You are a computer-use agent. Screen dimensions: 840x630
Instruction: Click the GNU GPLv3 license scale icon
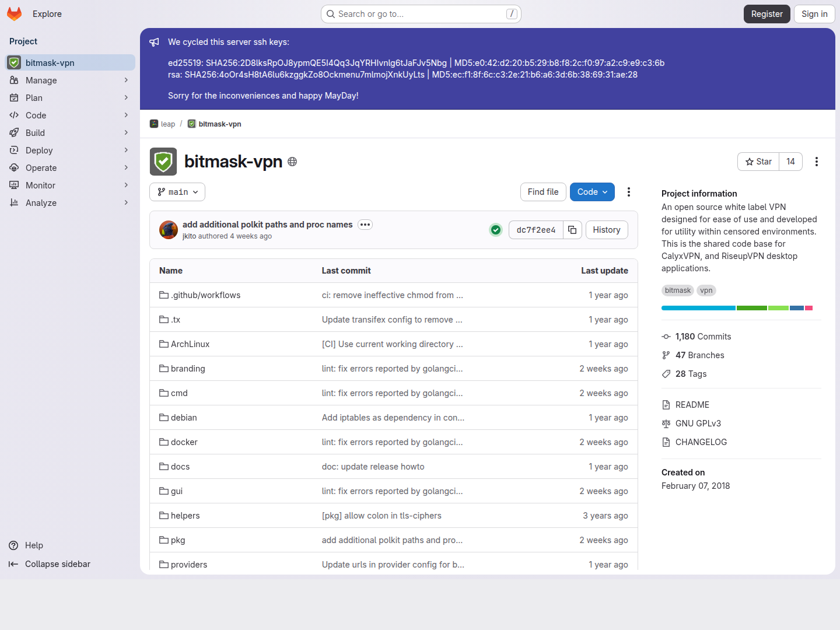666,423
